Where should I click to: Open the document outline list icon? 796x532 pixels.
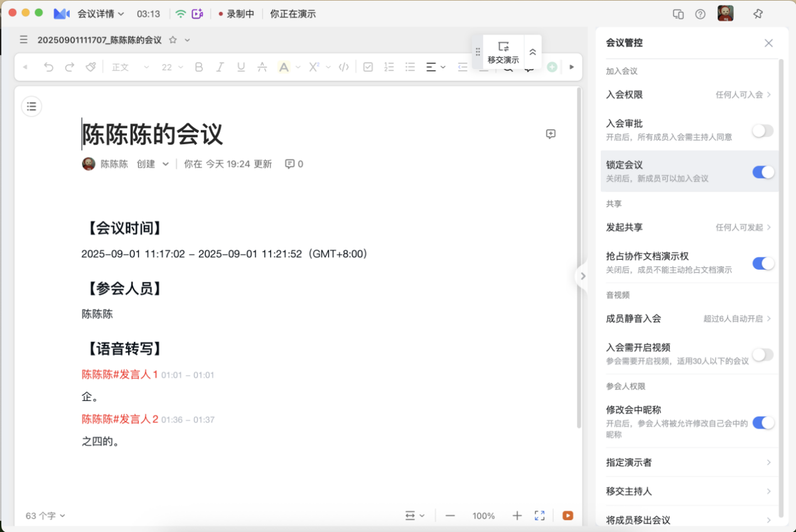(31, 107)
